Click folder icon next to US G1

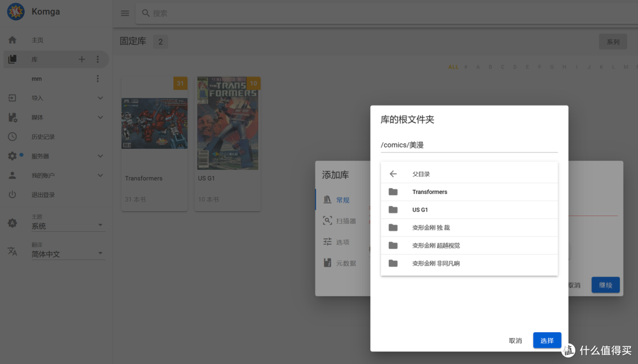[393, 209]
